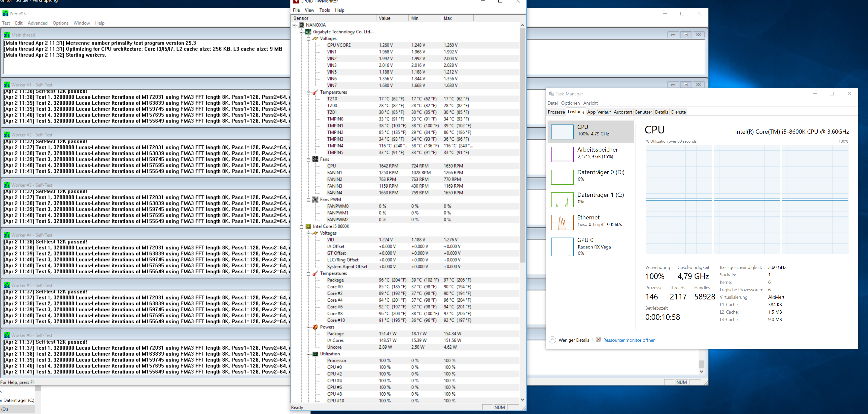The width and height of the screenshot is (868, 414).
Task: Open HWMonitor View menu
Action: pos(309,10)
